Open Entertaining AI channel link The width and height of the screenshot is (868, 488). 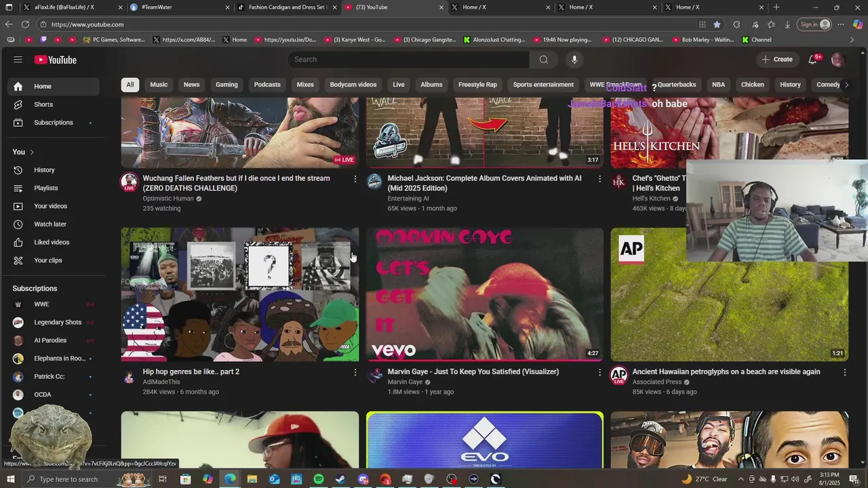tap(408, 199)
